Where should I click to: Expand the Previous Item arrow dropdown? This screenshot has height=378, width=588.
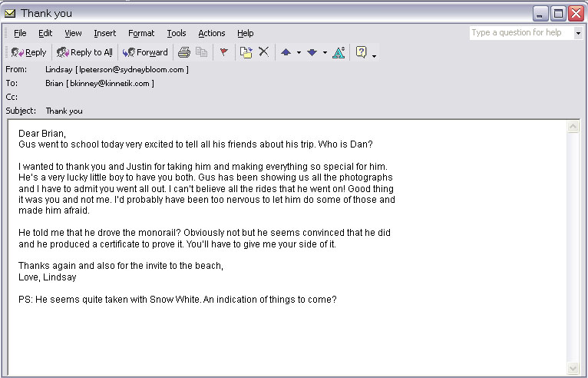pyautogui.click(x=299, y=53)
